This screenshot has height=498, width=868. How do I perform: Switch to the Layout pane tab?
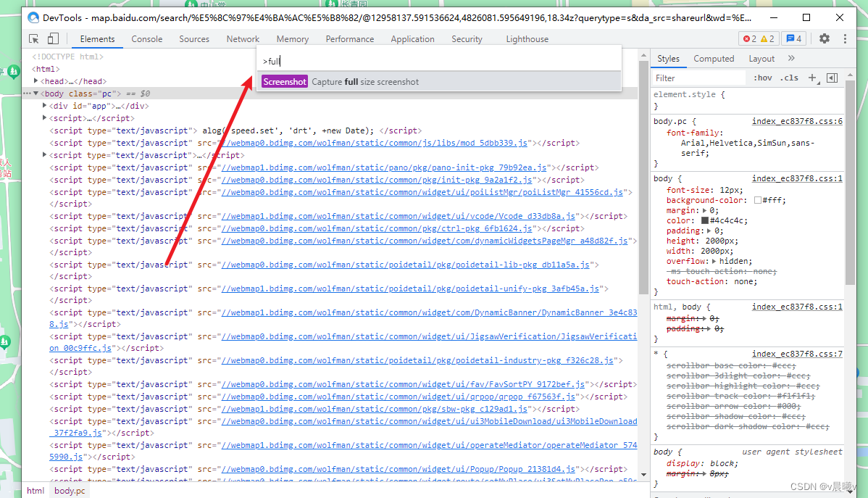[761, 59]
